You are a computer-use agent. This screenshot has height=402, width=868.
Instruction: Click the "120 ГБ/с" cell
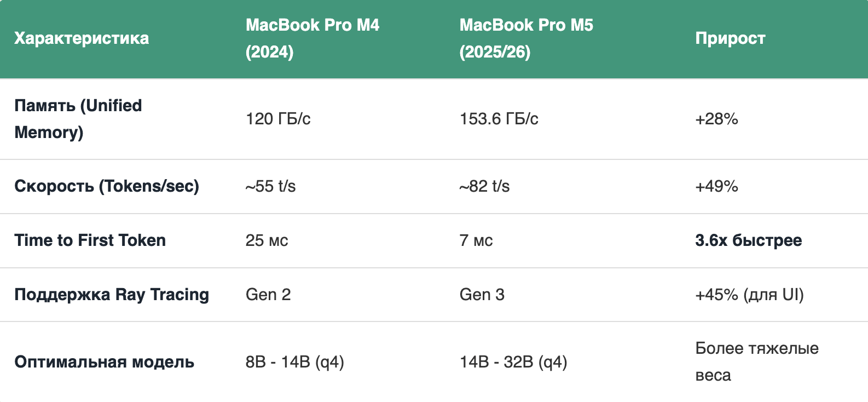coord(278,119)
